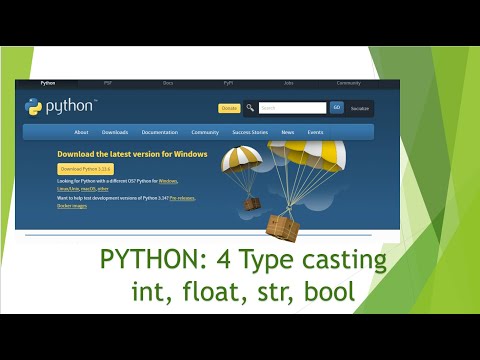
Task: Click the magnifying glass search icon
Action: [x=250, y=108]
